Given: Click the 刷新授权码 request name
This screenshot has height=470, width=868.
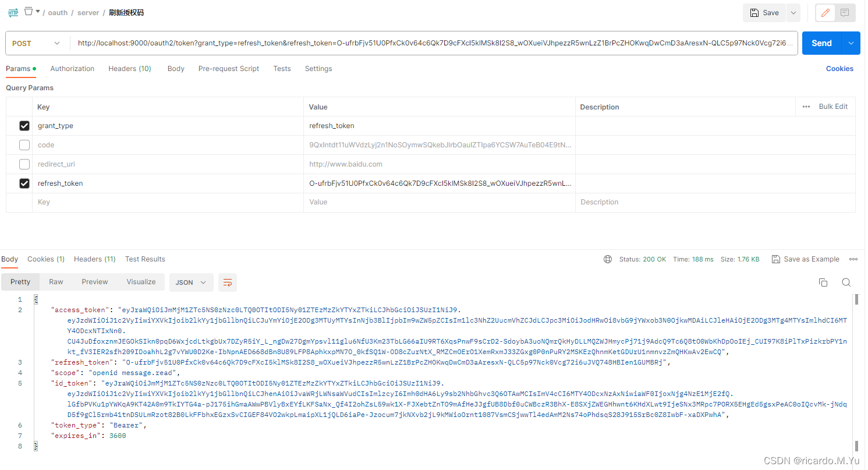Looking at the screenshot, I should [x=126, y=13].
